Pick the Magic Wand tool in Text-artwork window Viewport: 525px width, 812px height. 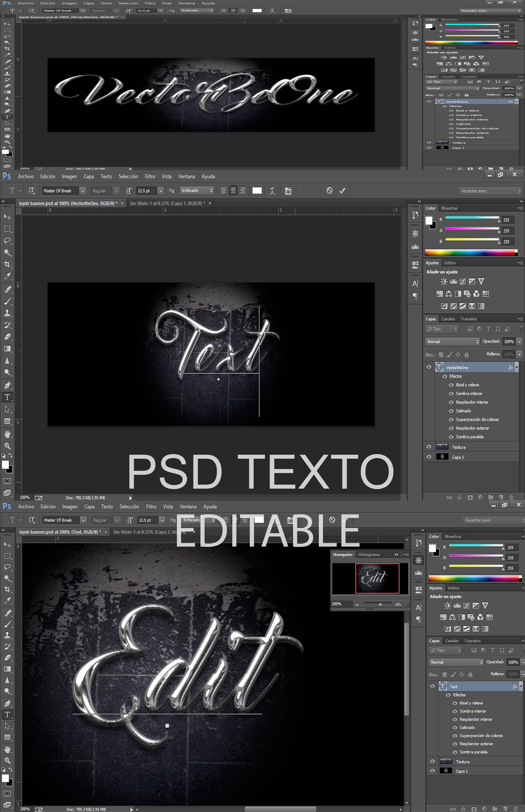pyautogui.click(x=7, y=253)
